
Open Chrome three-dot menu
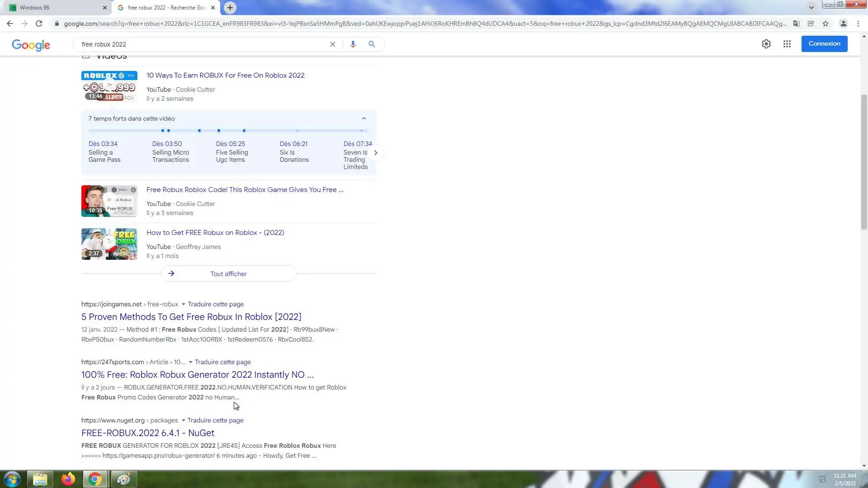click(x=858, y=23)
